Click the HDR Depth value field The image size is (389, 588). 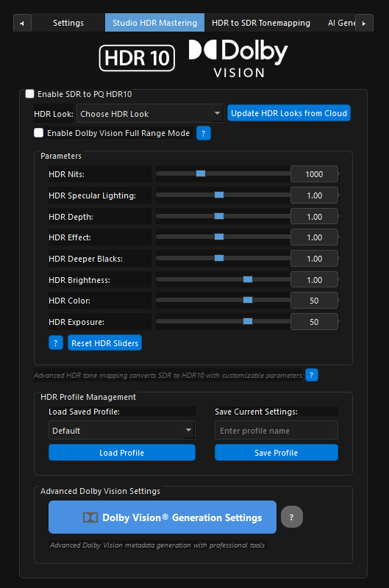click(x=314, y=217)
